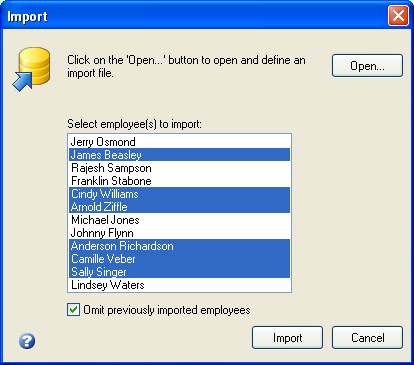Select Cindy Williams in the list
This screenshot has width=414, height=365.
pos(179,194)
